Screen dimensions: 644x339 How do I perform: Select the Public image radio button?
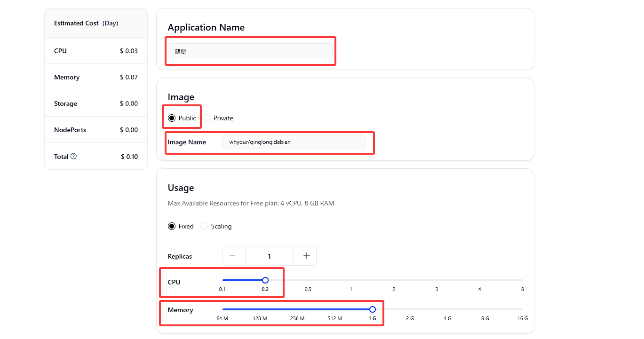pyautogui.click(x=172, y=118)
